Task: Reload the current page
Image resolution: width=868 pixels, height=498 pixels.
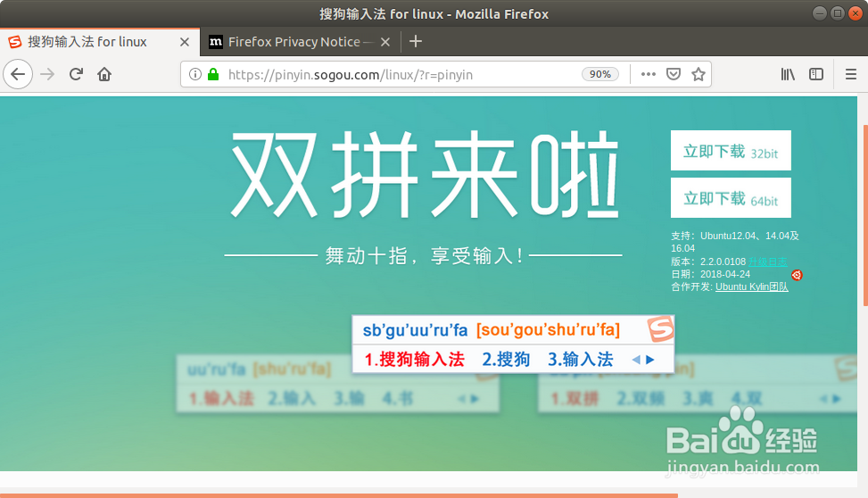Action: coord(76,74)
